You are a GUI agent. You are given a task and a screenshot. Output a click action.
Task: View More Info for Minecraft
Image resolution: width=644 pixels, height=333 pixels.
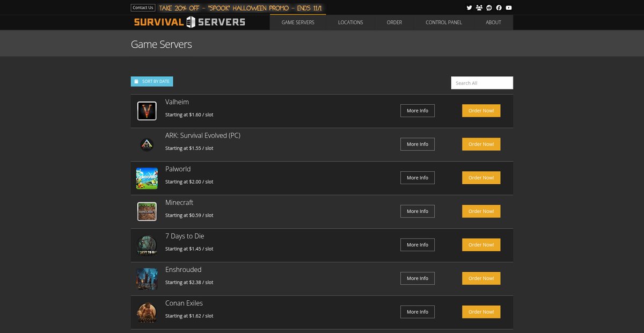tap(418, 211)
